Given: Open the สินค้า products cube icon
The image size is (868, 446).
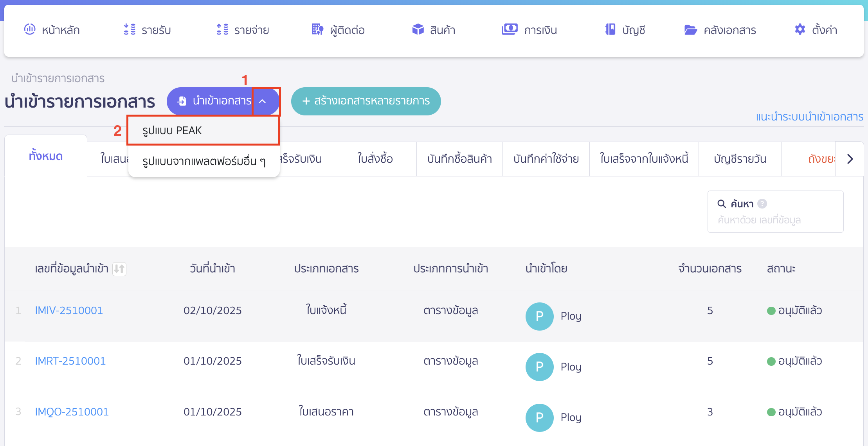Looking at the screenshot, I should tap(418, 29).
